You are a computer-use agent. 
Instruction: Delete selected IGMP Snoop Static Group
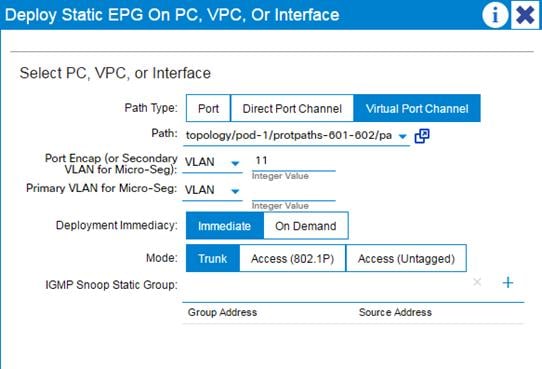pos(477,282)
